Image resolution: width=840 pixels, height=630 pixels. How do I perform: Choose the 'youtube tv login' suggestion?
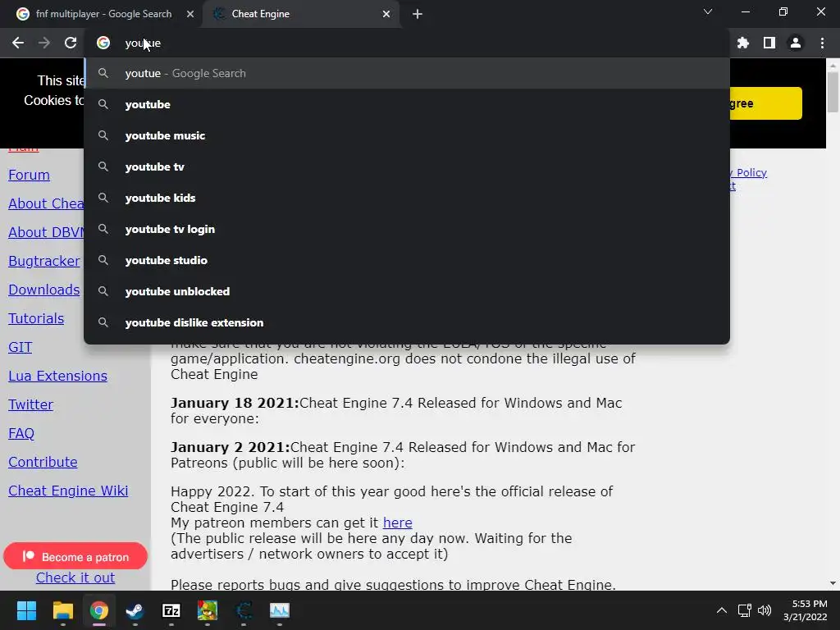pos(407,229)
